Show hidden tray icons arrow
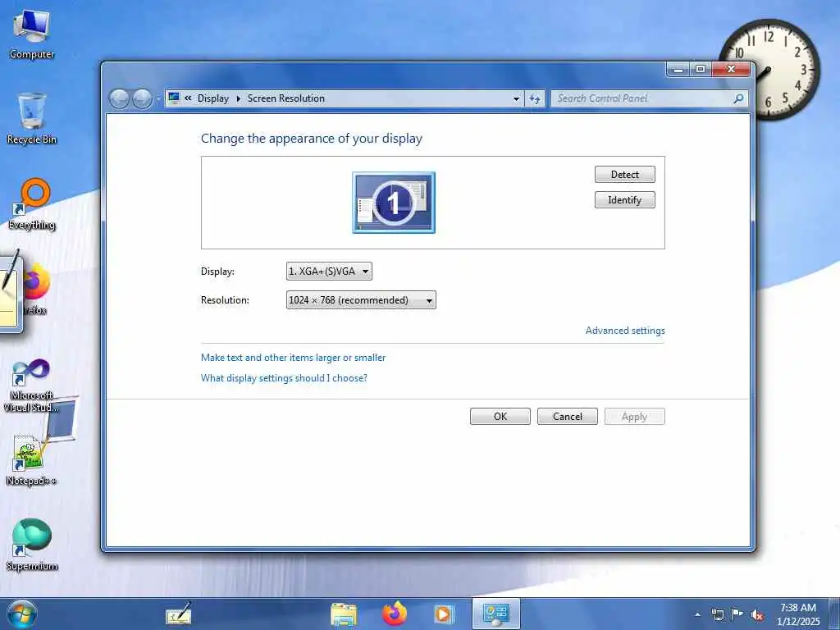Viewport: 840px width, 630px height. tap(697, 614)
